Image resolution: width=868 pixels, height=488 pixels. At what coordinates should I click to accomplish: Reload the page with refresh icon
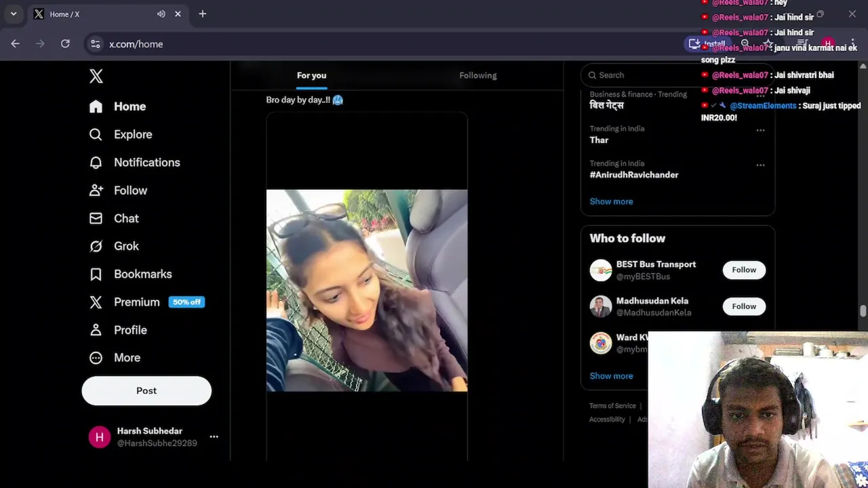coord(65,43)
